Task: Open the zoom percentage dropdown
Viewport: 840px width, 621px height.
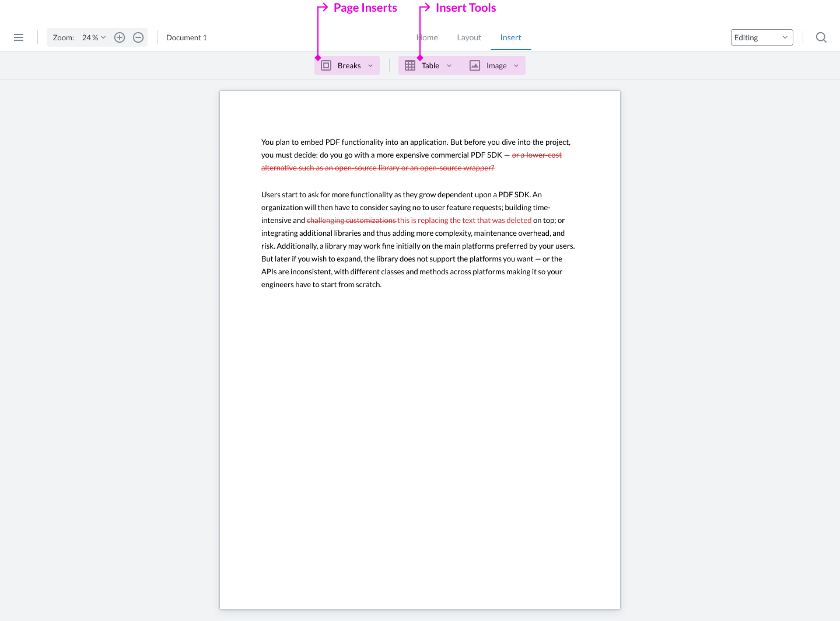Action: click(94, 37)
